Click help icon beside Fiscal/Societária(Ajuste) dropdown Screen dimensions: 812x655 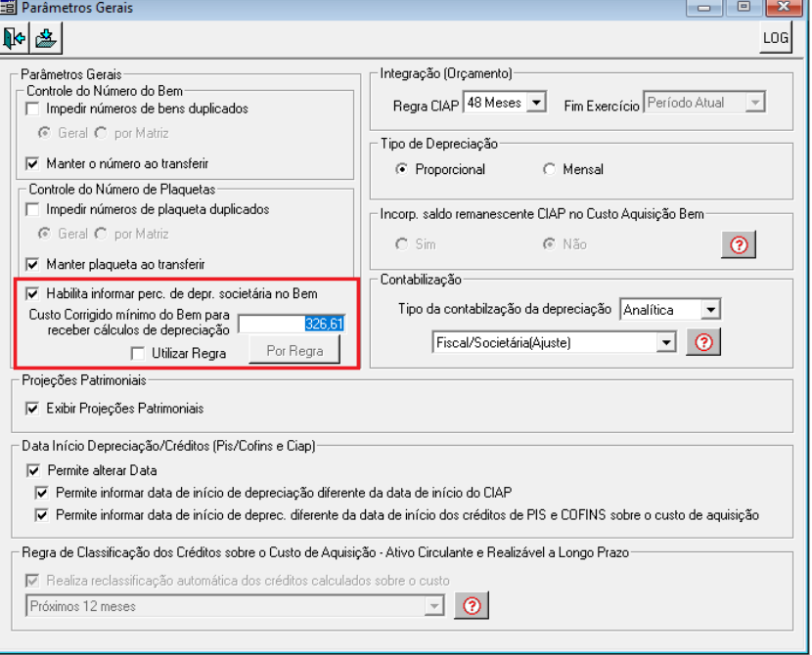tap(703, 341)
